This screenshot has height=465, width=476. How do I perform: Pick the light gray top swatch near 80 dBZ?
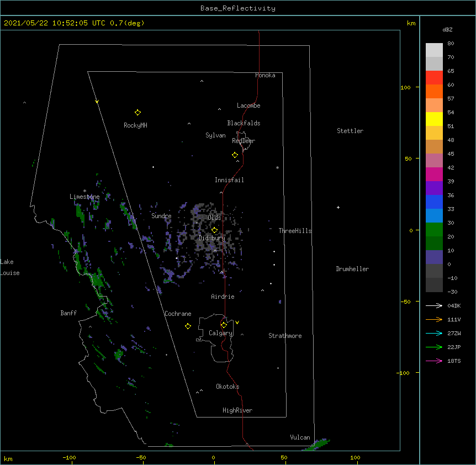point(434,50)
